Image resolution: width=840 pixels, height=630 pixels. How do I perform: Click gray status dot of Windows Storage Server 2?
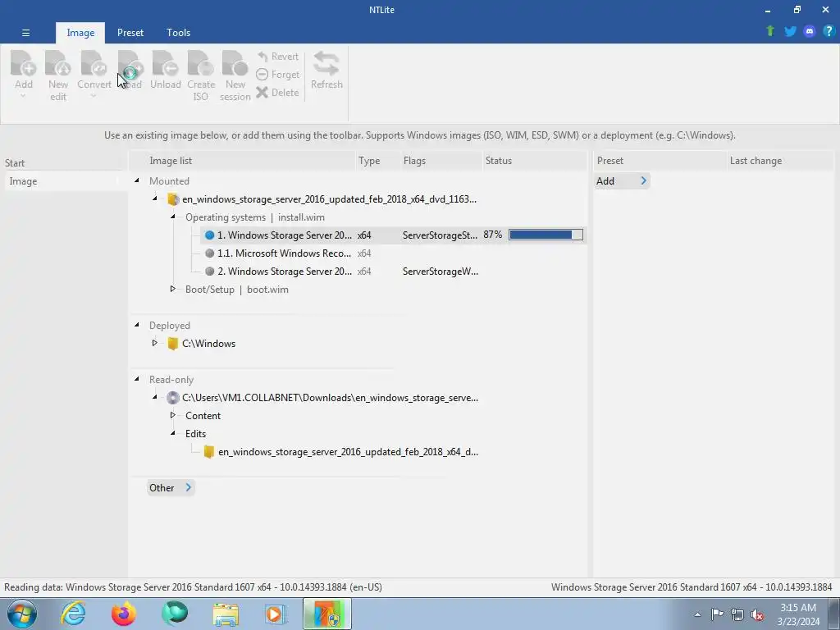[209, 271]
